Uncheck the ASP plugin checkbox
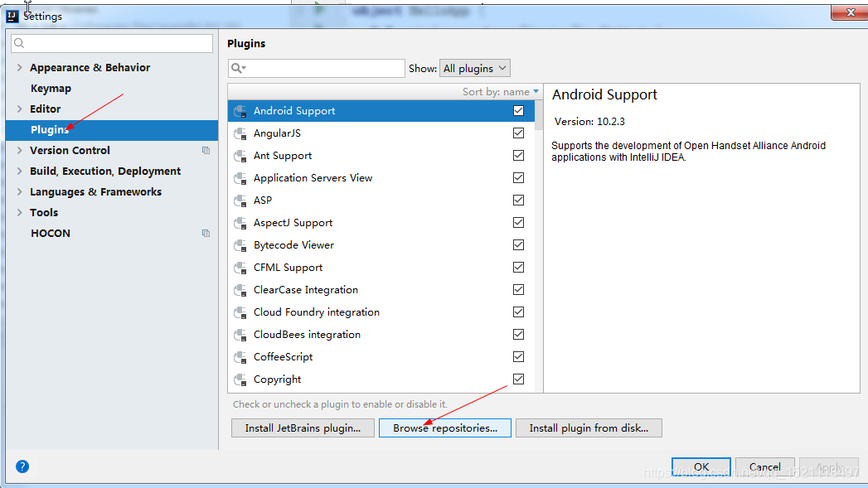Image resolution: width=868 pixels, height=488 pixels. point(518,200)
